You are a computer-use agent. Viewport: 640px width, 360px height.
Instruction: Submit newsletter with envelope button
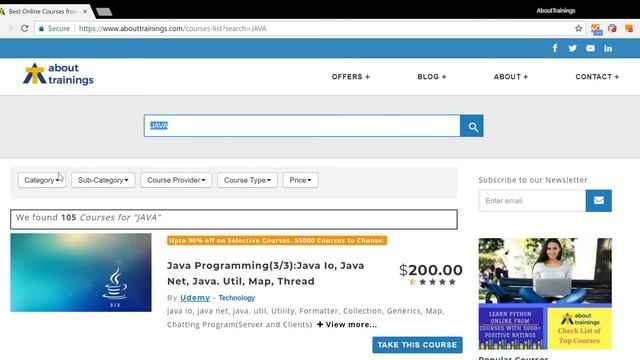click(598, 200)
